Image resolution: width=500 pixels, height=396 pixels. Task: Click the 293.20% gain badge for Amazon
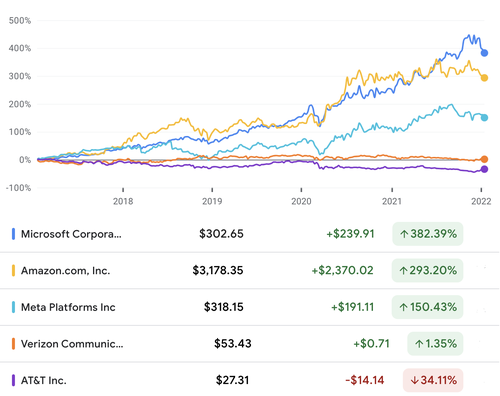427,270
